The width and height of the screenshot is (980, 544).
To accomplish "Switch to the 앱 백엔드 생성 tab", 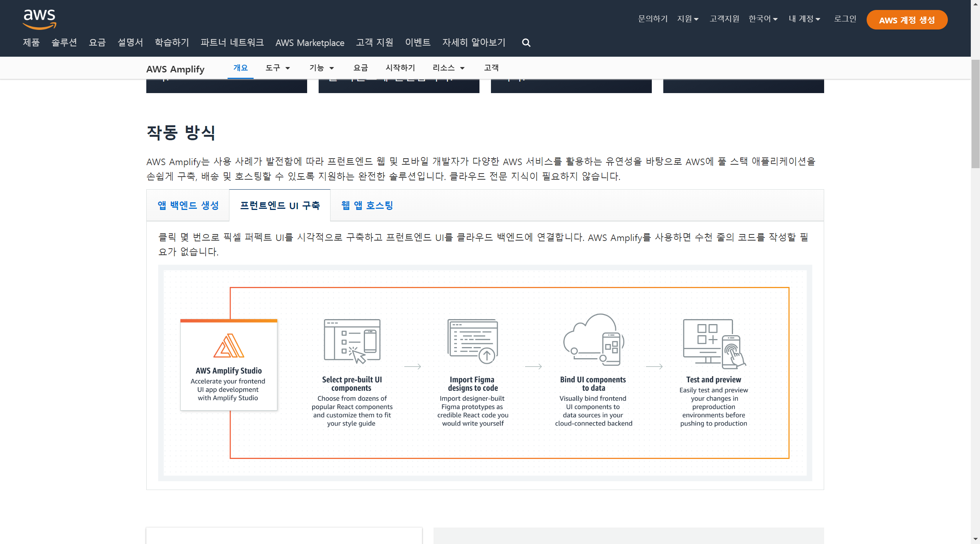I will click(x=188, y=205).
